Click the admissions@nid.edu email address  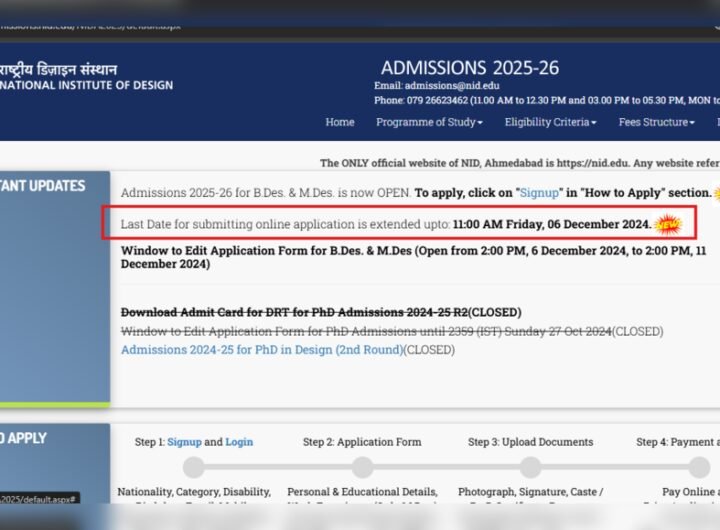click(452, 85)
